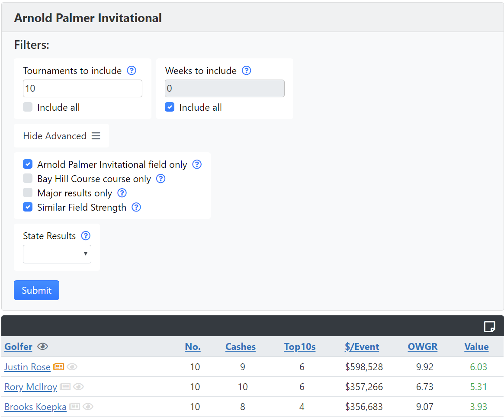
Task: Collapse filters with Hide Advanced
Action: [x=61, y=136]
